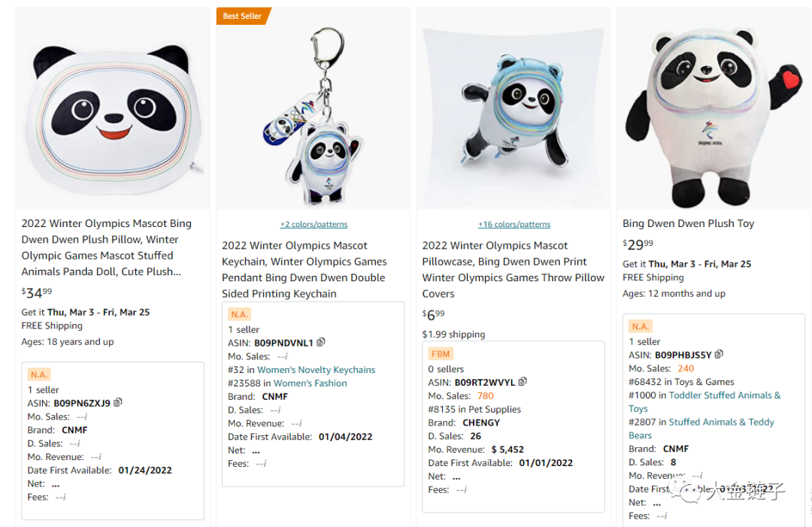Open the Women's Novelty Keychains category
812x527 pixels.
(x=316, y=370)
